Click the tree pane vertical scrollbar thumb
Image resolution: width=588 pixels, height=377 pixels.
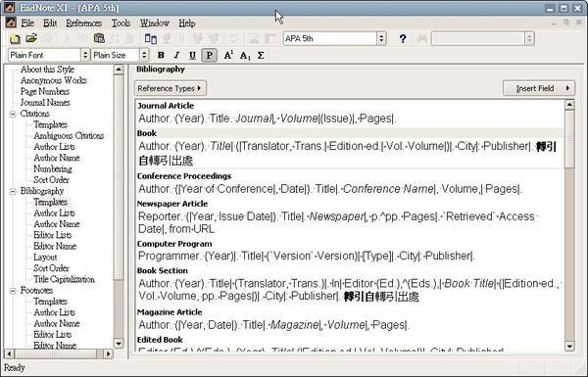pos(119,177)
